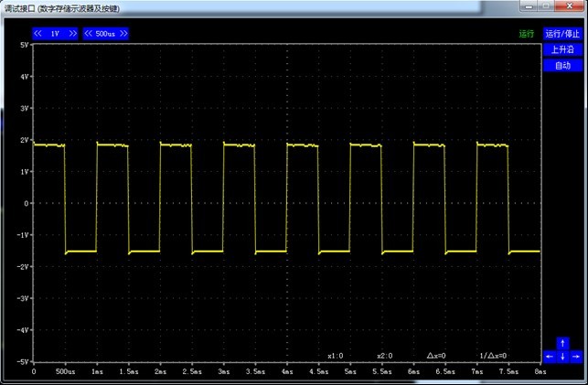The image size is (588, 385).
Task: Click the left chevrons beside 1V
Action: 38,34
